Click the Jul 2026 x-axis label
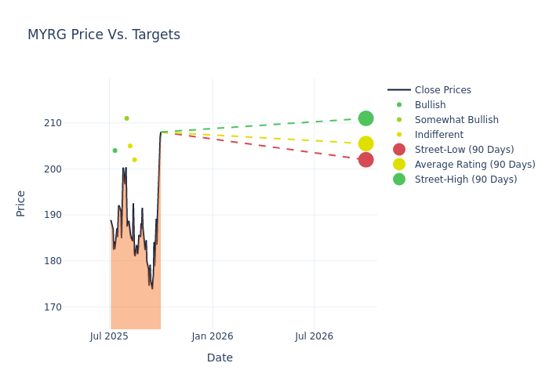This screenshot has width=549, height=392. (314, 336)
